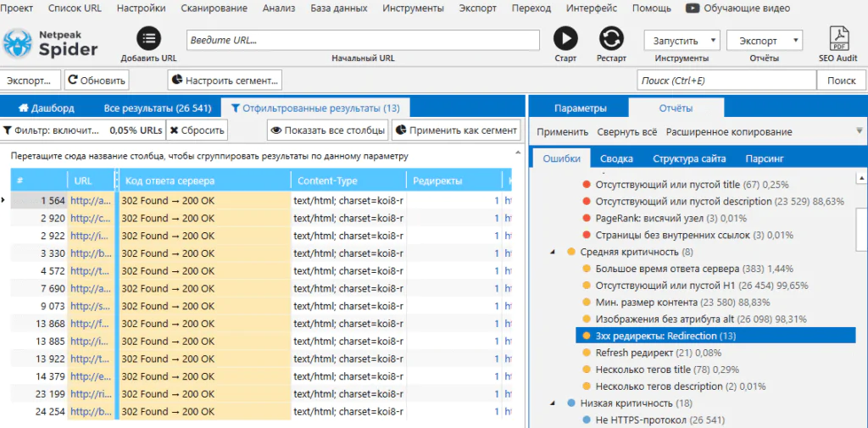Open the Запустить tools dropdown
Viewport: 868px width, 428px height.
tap(682, 41)
